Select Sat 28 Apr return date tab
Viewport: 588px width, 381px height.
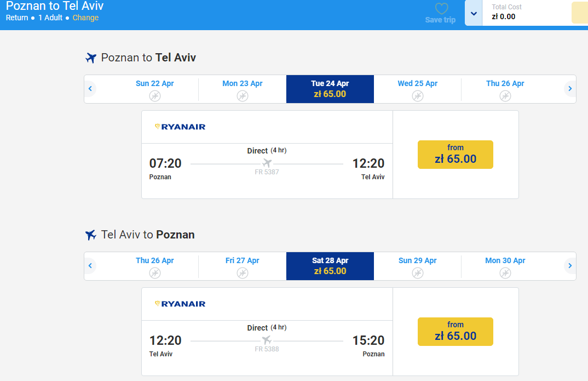[x=330, y=266]
